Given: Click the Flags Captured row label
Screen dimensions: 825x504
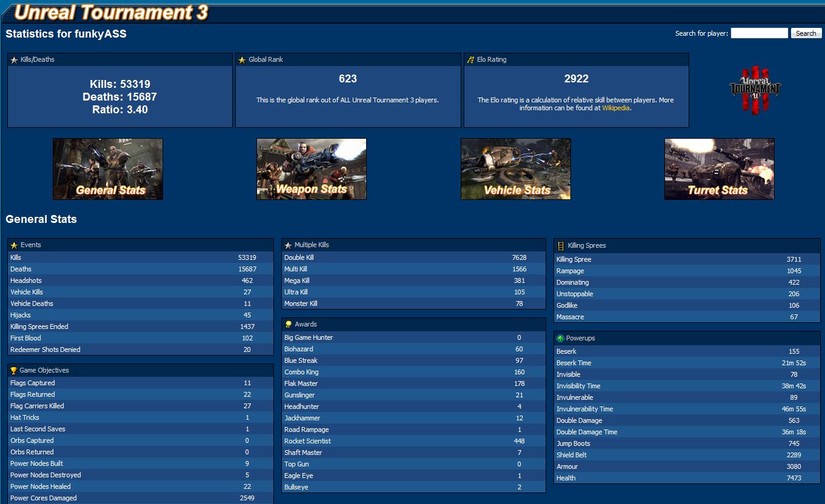Looking at the screenshot, I should point(33,383).
